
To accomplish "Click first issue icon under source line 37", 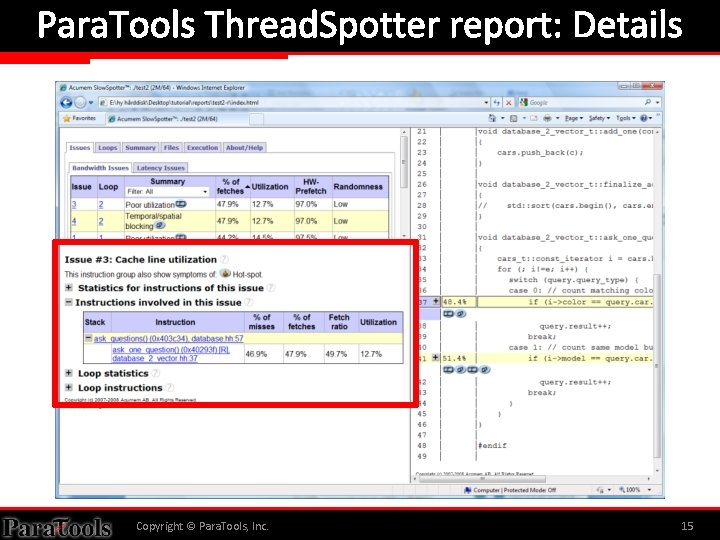I will click(449, 314).
